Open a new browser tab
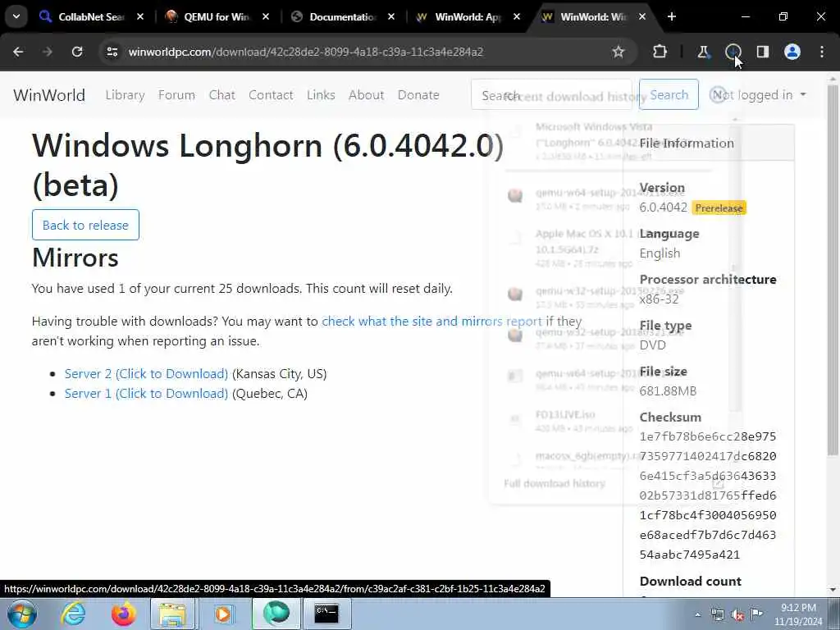840x630 pixels. pyautogui.click(x=672, y=17)
